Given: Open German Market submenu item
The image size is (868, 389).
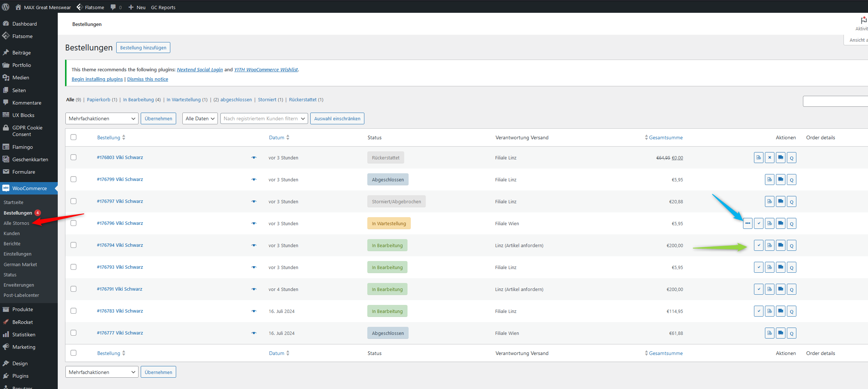Looking at the screenshot, I should coord(20,264).
